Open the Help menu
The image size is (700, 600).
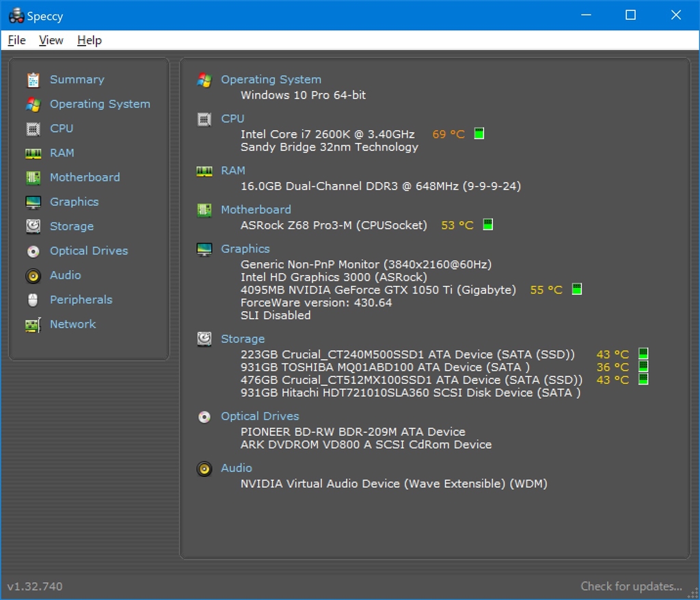[x=90, y=40]
